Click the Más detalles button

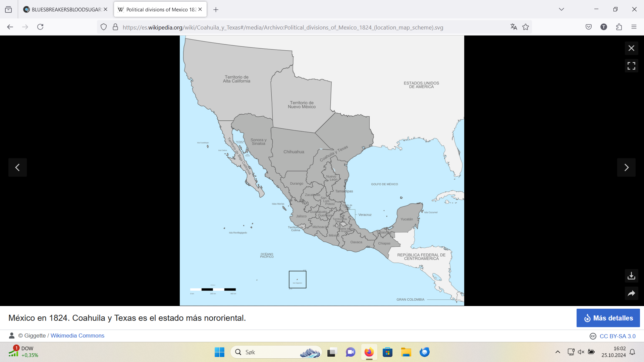[608, 318]
